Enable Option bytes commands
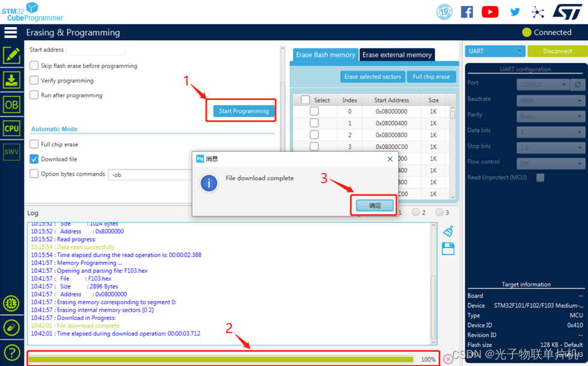This screenshot has width=588, height=366. click(x=34, y=174)
